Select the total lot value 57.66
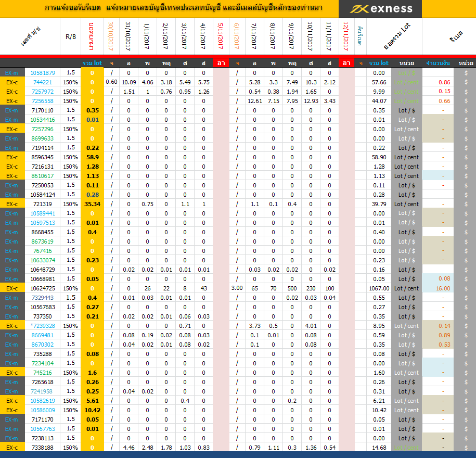 point(379,82)
